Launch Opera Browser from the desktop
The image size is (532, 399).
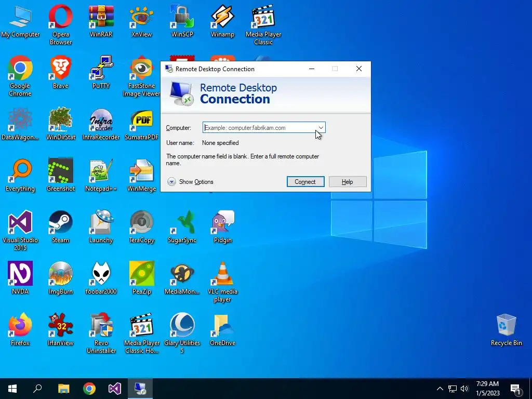click(60, 24)
